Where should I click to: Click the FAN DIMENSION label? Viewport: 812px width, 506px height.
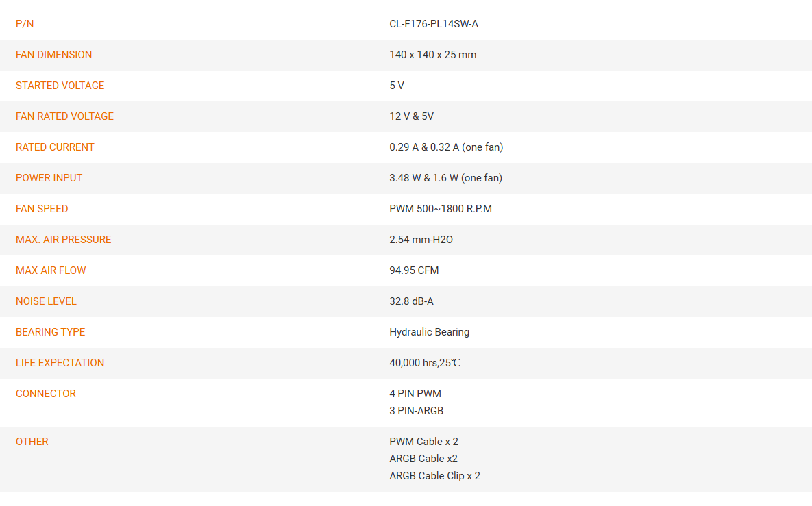[53, 55]
